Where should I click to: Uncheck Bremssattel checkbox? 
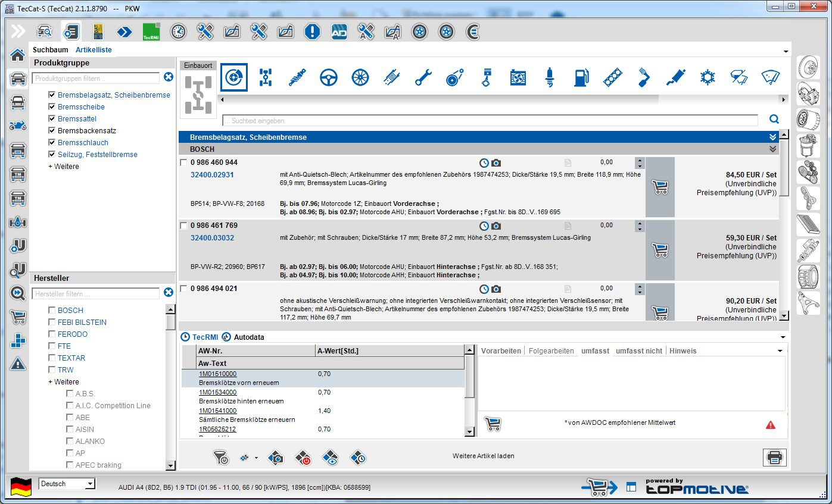point(52,119)
